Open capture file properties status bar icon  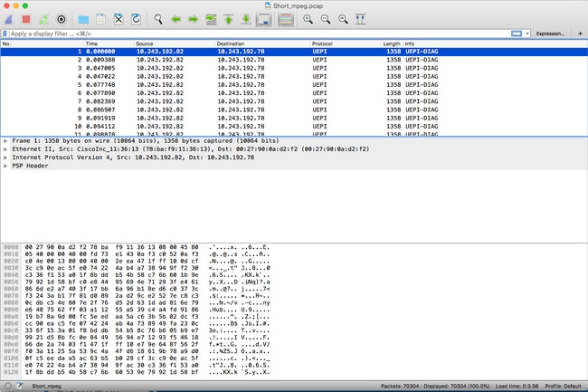(x=20, y=386)
